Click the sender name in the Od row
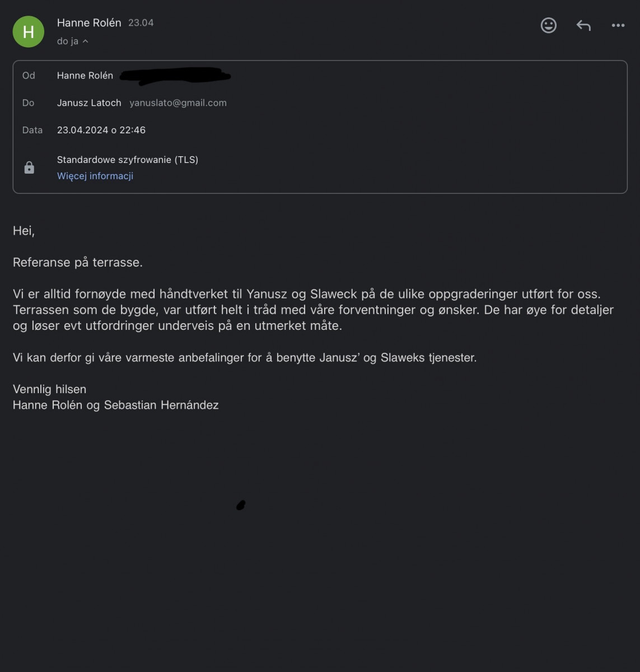Viewport: 640px width, 672px height. coord(85,76)
